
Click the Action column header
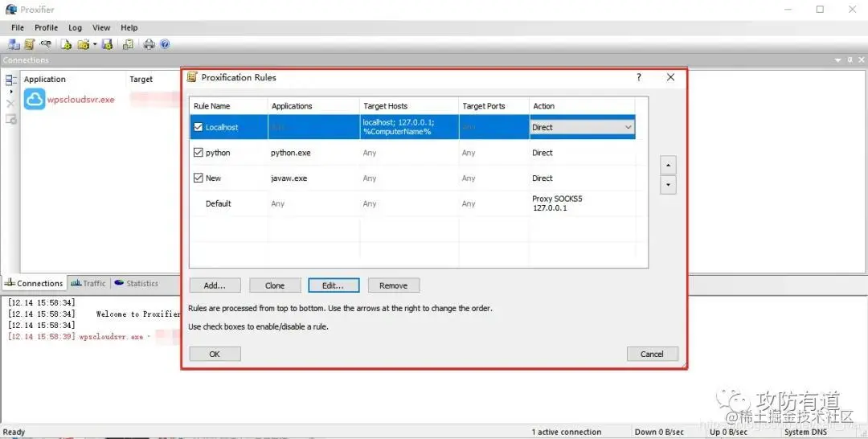(582, 106)
